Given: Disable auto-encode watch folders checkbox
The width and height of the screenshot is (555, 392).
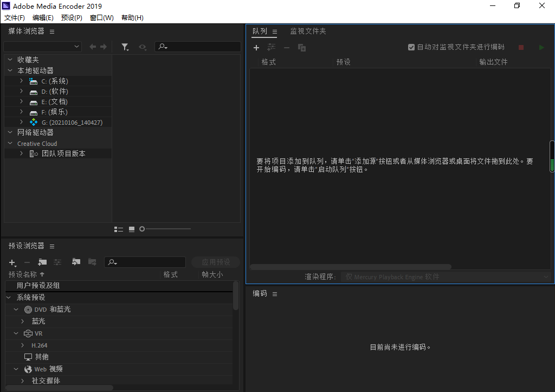Looking at the screenshot, I should point(411,47).
